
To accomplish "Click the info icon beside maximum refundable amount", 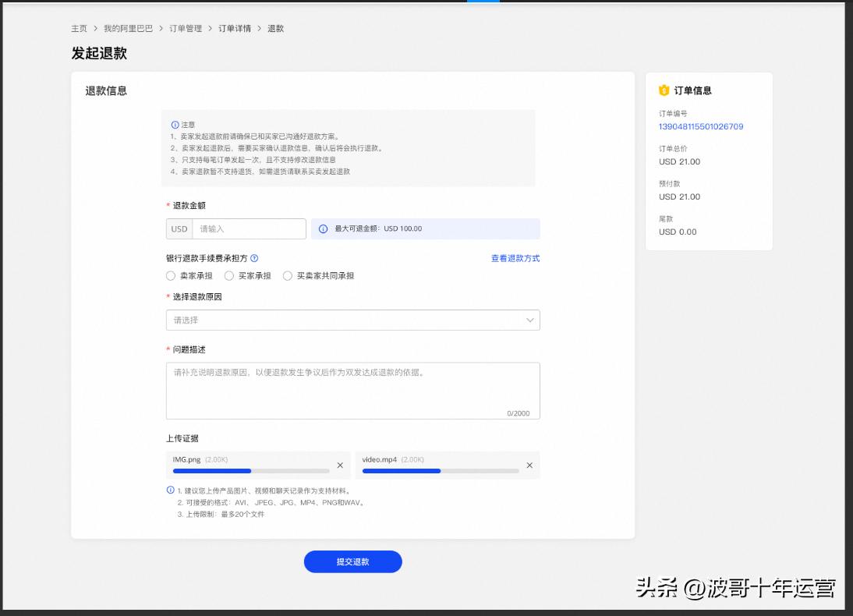I will [x=323, y=228].
